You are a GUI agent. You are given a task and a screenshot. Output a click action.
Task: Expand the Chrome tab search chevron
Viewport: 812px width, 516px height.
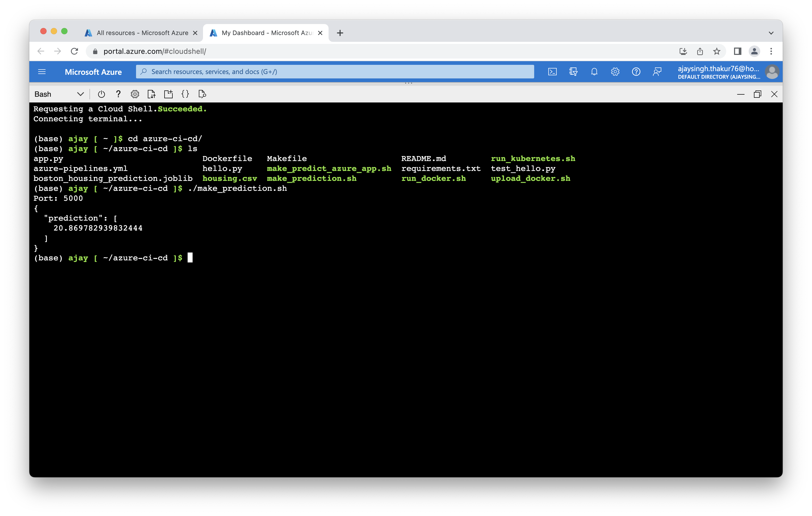pyautogui.click(x=771, y=33)
